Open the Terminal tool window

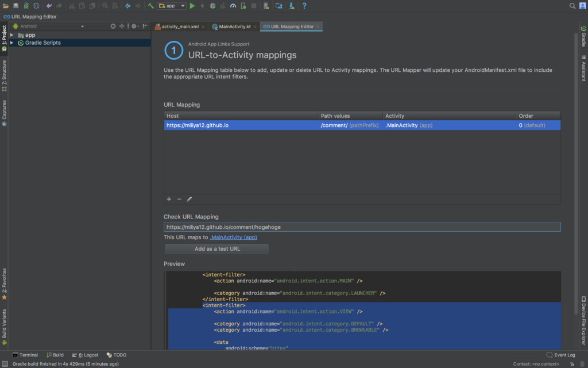[25, 355]
